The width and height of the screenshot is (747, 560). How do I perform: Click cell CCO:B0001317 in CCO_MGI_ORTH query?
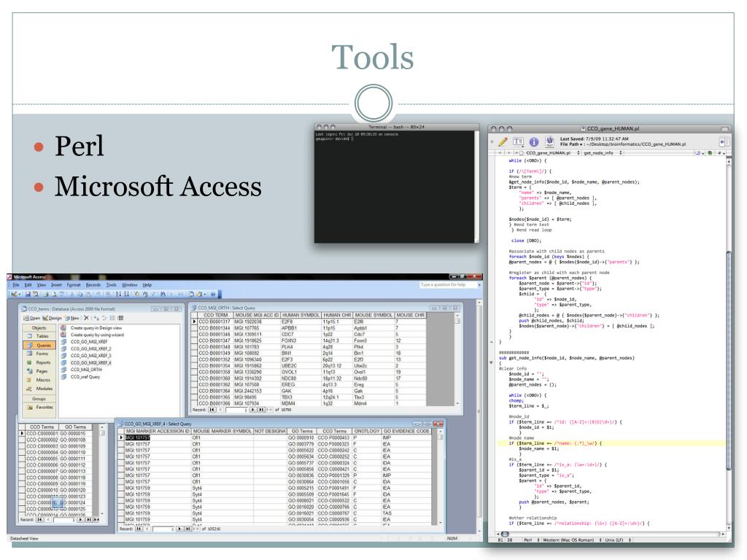[x=214, y=322]
